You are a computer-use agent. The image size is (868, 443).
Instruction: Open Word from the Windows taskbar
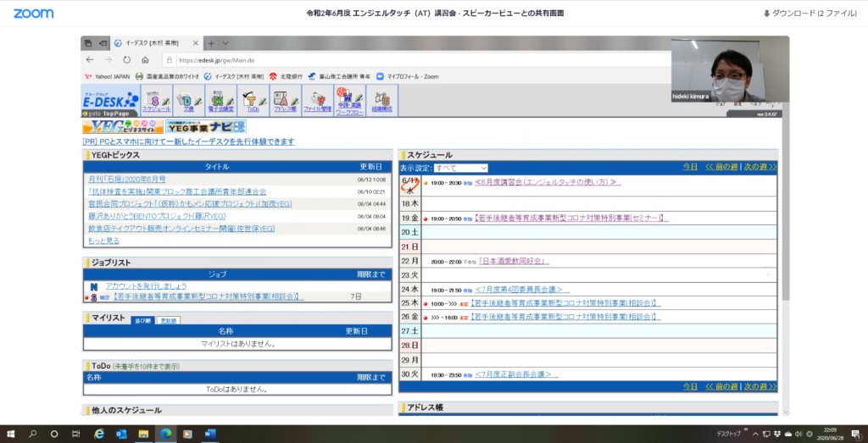[x=210, y=433]
